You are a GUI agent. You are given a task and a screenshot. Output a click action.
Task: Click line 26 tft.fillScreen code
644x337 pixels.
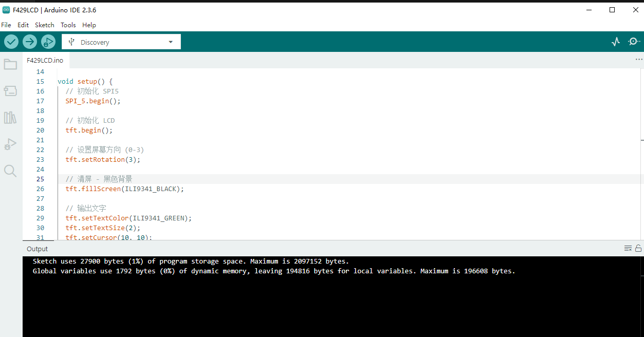(x=124, y=189)
